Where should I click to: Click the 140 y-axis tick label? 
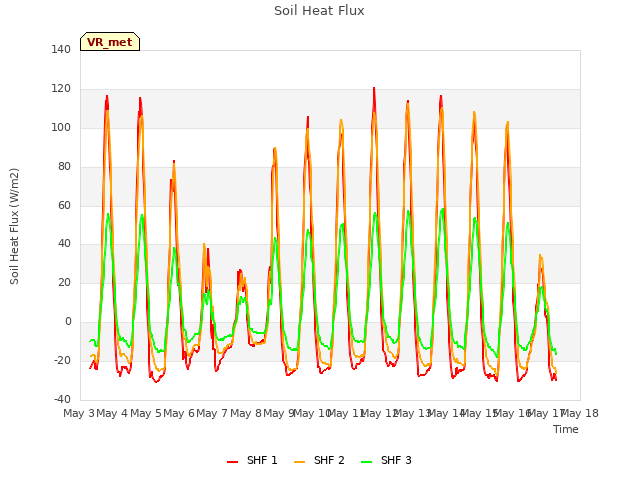tap(61, 49)
